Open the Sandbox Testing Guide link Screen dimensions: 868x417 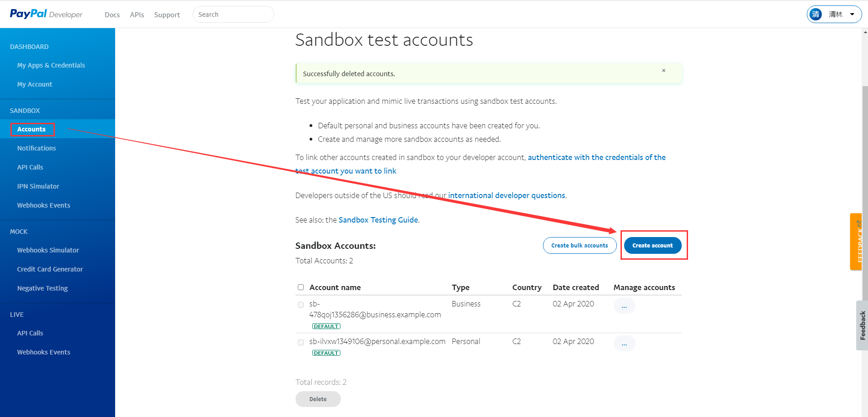pos(378,220)
